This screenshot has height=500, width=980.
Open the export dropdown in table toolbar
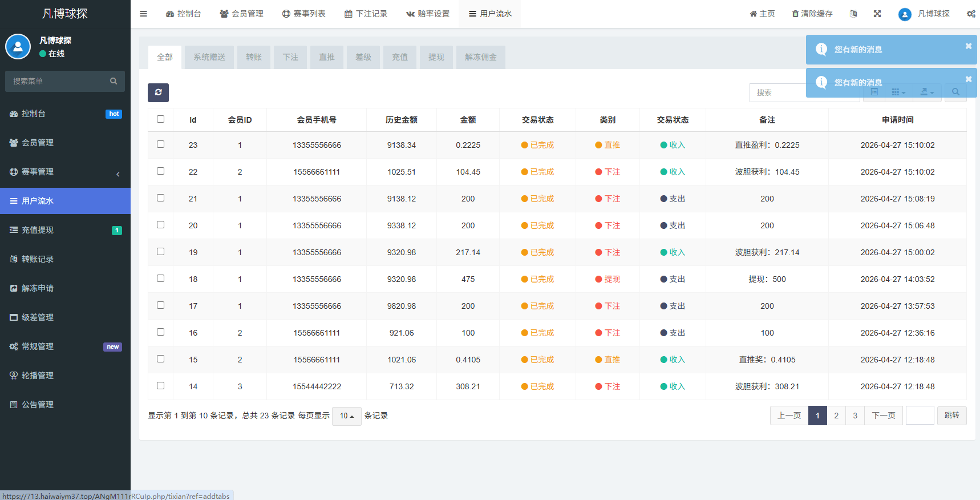tap(927, 92)
